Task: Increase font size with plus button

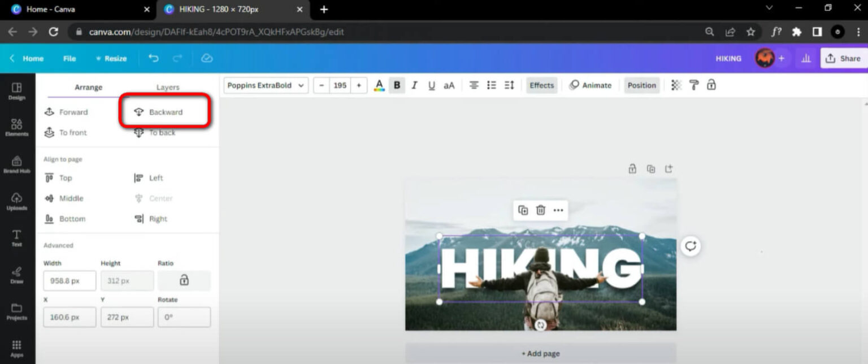Action: pyautogui.click(x=358, y=85)
